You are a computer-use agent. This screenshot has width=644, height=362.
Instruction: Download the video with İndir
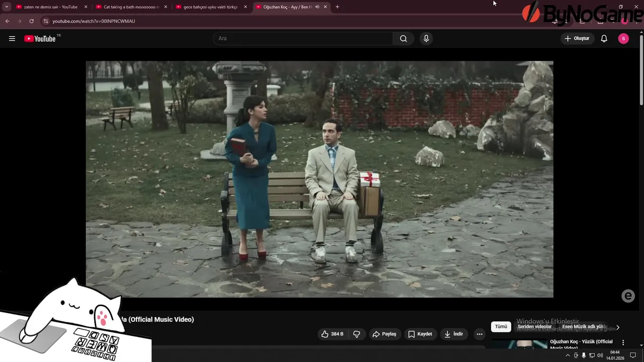[454, 334]
